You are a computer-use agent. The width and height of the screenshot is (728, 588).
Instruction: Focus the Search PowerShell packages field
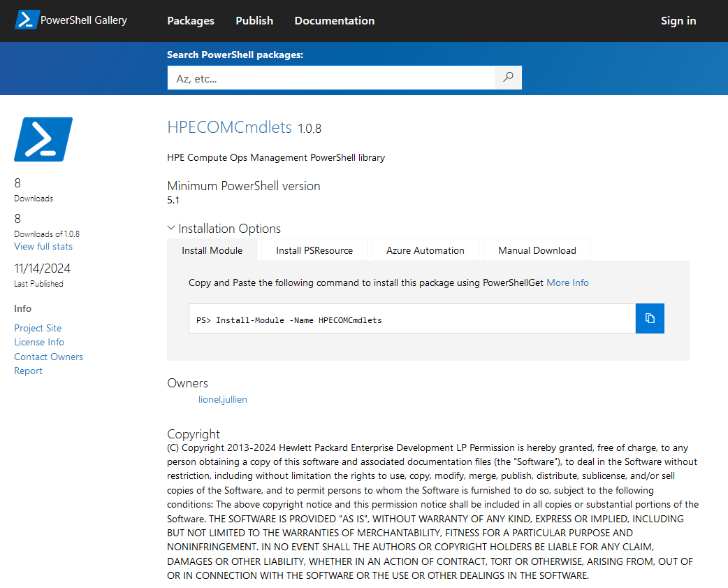[331, 78]
